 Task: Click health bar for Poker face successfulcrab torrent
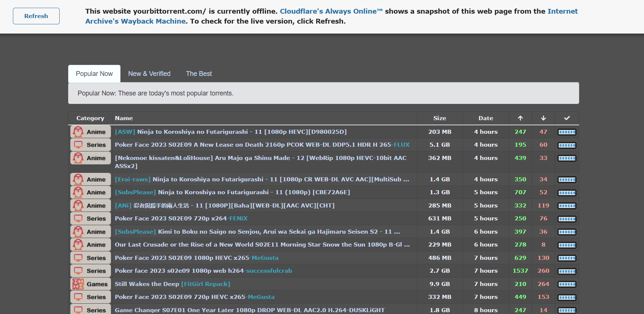point(567,271)
